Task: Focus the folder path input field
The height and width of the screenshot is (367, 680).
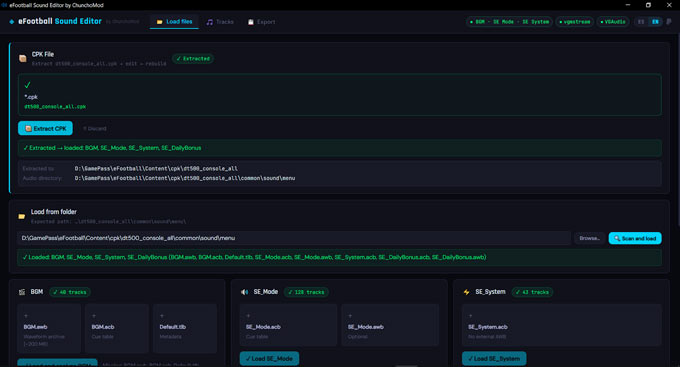Action: point(294,238)
